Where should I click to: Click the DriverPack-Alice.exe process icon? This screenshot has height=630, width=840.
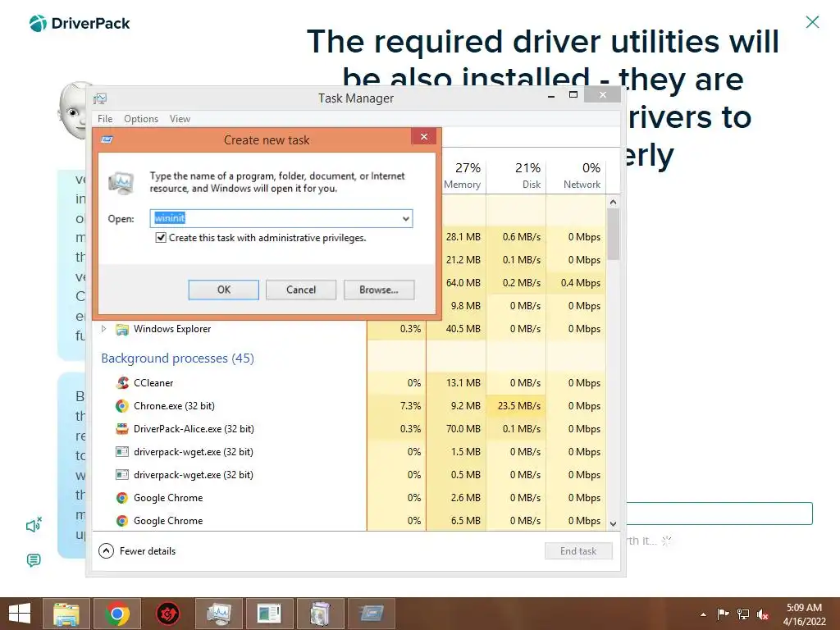coord(122,428)
